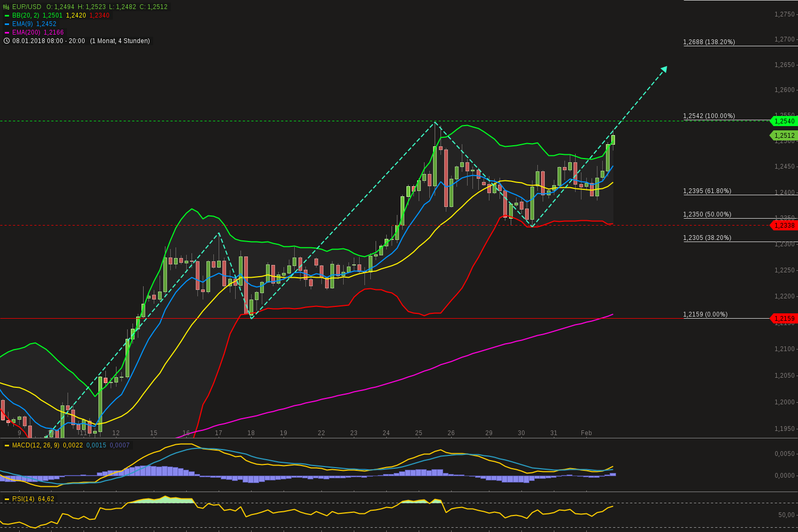Click the high price value H: 1,2523
Image resolution: width=798 pixels, height=532 pixels.
point(92,7)
